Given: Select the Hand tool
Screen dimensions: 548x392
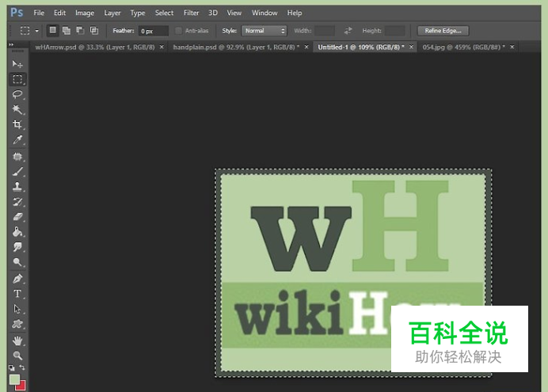Looking at the screenshot, I should 17,341.
